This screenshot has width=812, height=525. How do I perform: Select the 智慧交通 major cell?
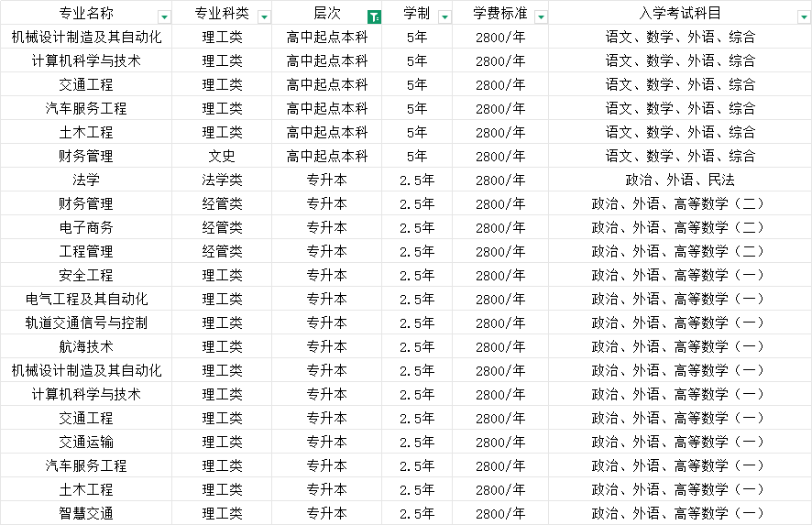(x=86, y=513)
